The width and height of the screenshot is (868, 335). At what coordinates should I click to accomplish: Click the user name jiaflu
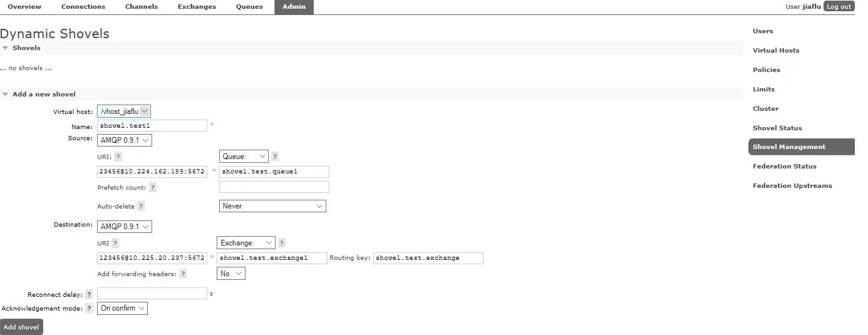tap(812, 7)
